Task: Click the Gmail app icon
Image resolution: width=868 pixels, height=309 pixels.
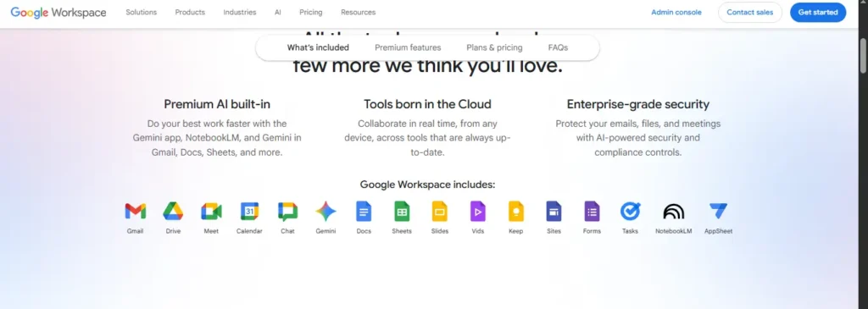Action: 135,211
